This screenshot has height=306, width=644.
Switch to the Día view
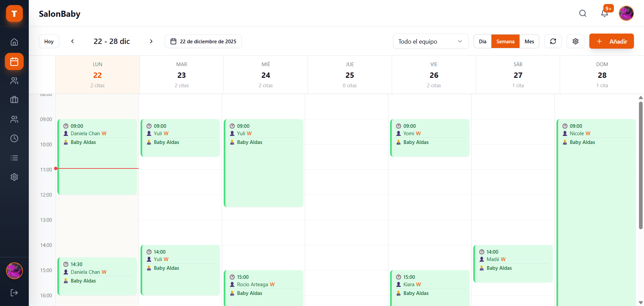(x=482, y=41)
